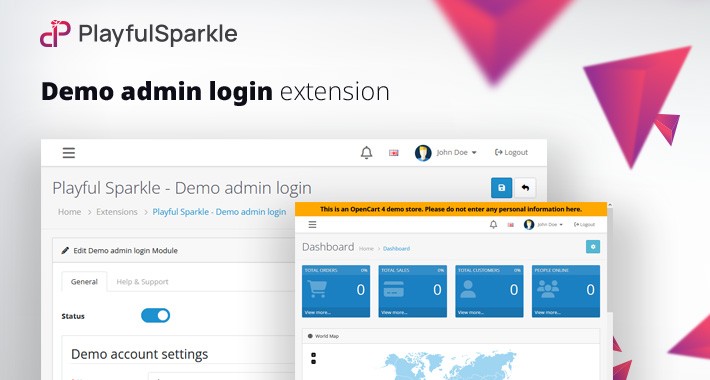View more under Total Orders
710x380 pixels.
tap(318, 313)
